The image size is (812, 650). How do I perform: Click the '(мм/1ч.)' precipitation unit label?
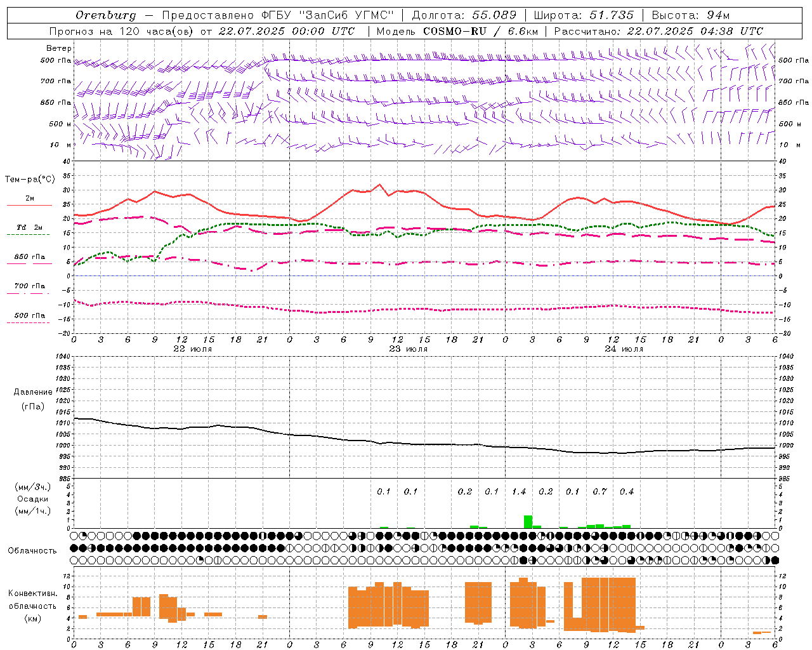tap(33, 511)
